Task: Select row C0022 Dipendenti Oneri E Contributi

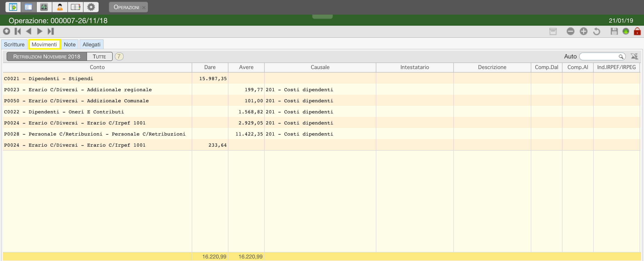Action: click(321, 112)
